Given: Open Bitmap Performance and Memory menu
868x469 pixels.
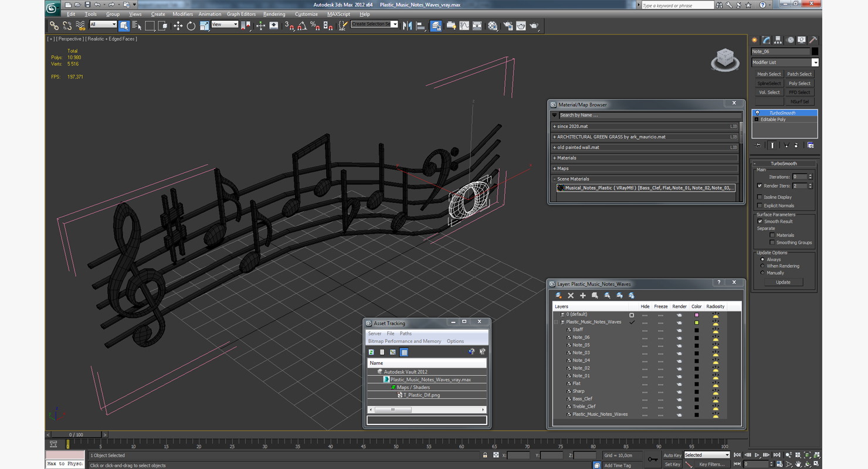Looking at the screenshot, I should coord(404,341).
